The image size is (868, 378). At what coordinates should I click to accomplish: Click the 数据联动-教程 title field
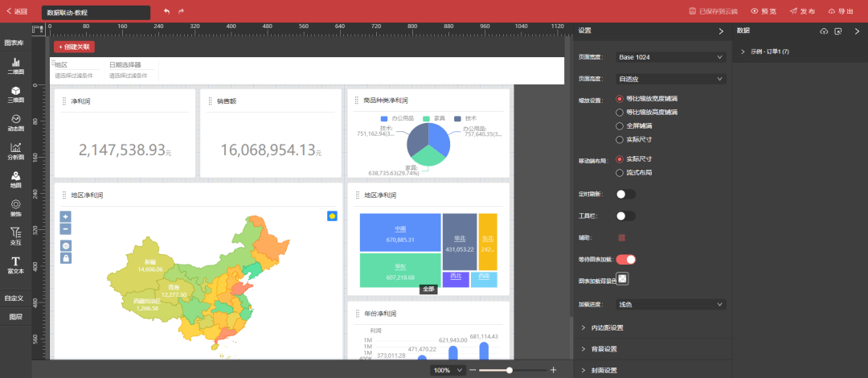click(x=96, y=13)
